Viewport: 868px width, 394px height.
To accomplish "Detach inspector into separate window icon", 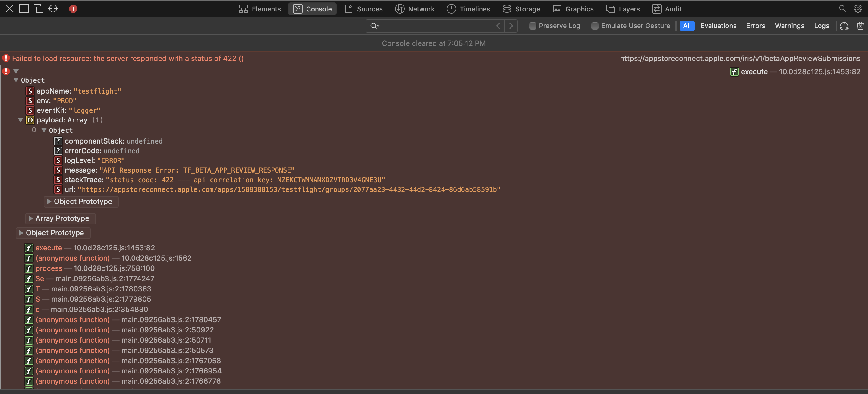I will coord(38,9).
